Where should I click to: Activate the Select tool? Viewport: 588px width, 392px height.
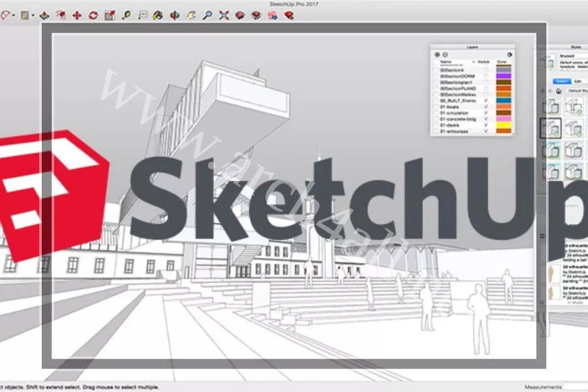pyautogui.click(x=5, y=14)
